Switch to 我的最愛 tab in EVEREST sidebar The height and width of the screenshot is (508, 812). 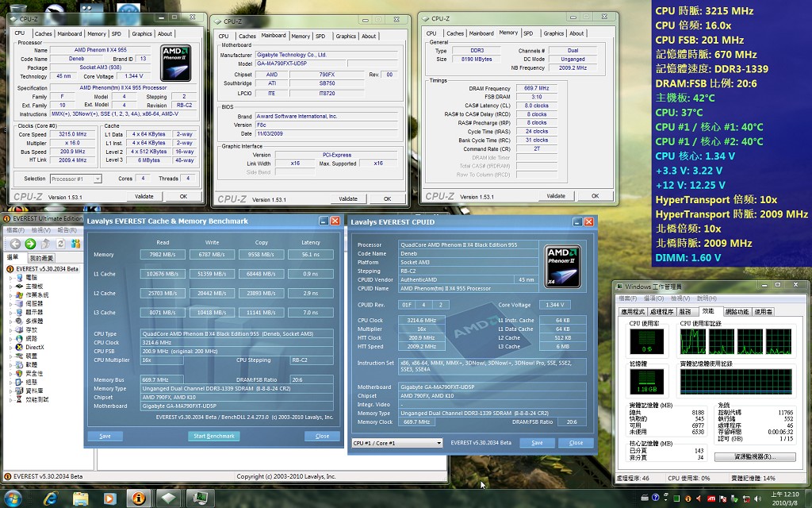41,258
